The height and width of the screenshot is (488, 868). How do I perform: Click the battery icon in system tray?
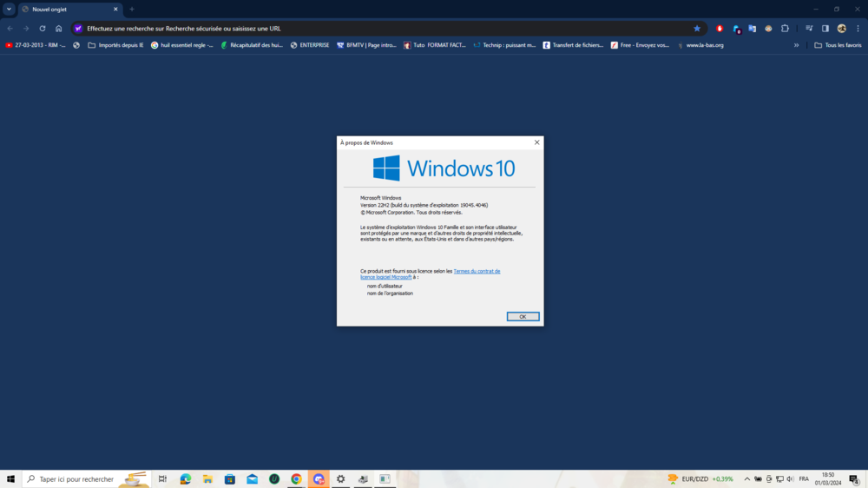pyautogui.click(x=758, y=478)
